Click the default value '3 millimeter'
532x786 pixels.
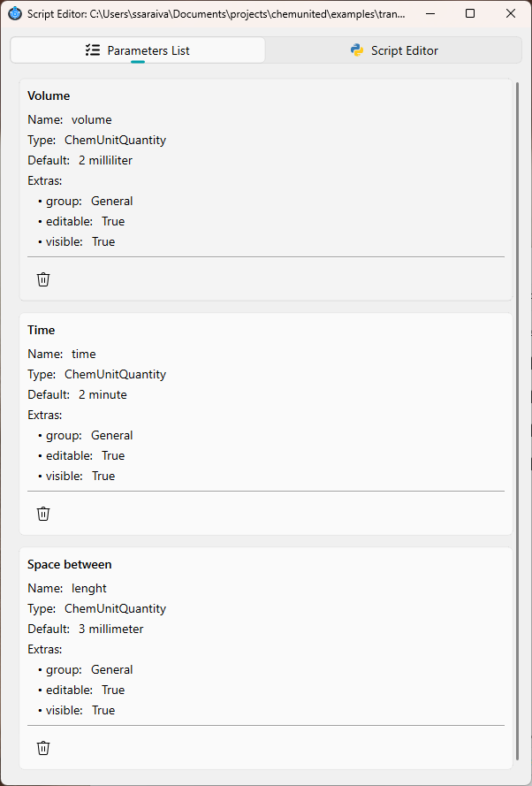pos(111,629)
